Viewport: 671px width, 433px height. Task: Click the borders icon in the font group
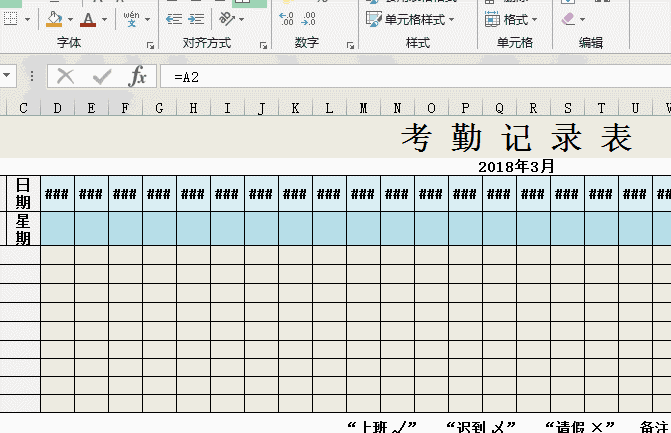pos(10,19)
